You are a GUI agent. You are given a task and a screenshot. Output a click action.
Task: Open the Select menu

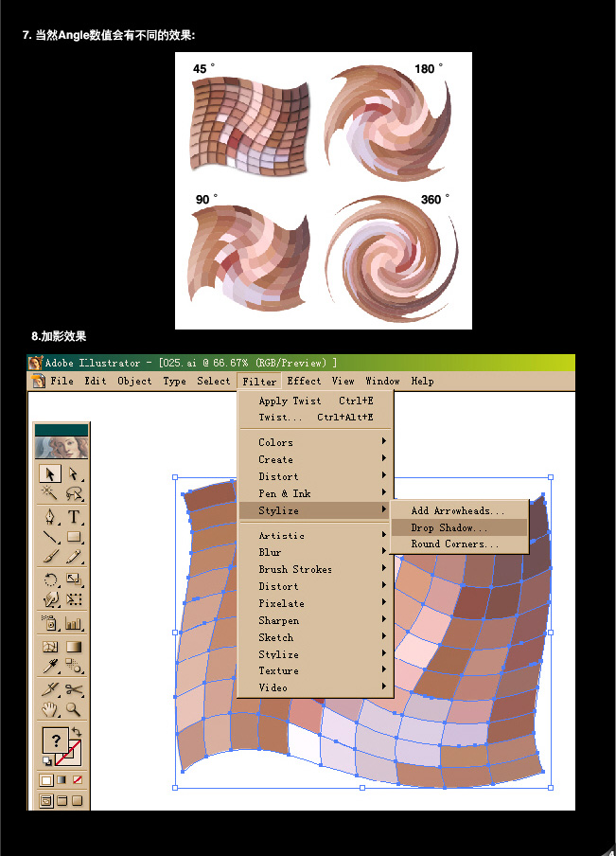[x=213, y=381]
